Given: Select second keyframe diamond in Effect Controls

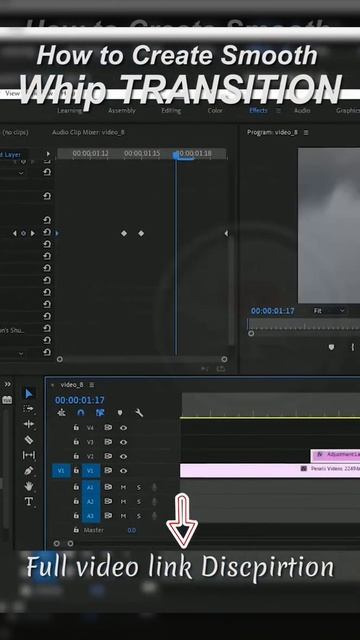Looking at the screenshot, I should click(141, 233).
